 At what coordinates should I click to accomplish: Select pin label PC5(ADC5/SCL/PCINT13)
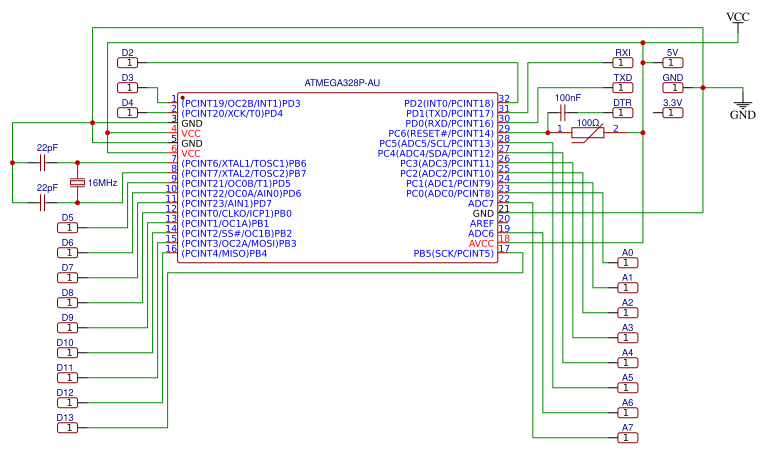[x=437, y=144]
